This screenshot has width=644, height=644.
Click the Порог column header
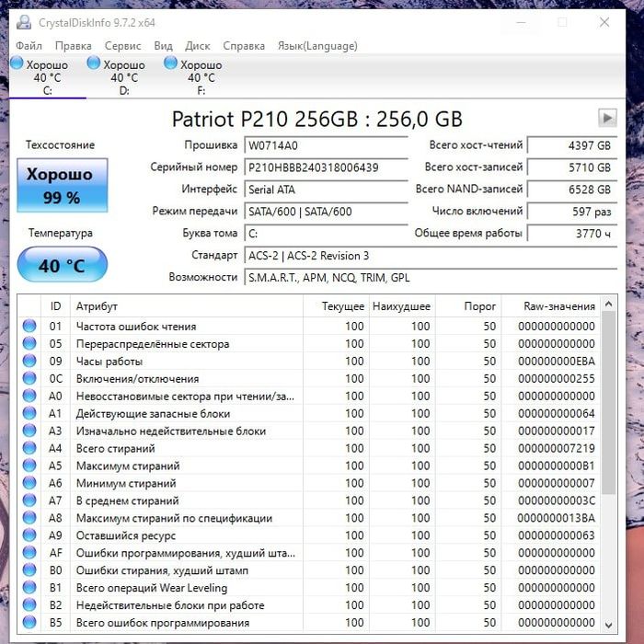pos(468,306)
